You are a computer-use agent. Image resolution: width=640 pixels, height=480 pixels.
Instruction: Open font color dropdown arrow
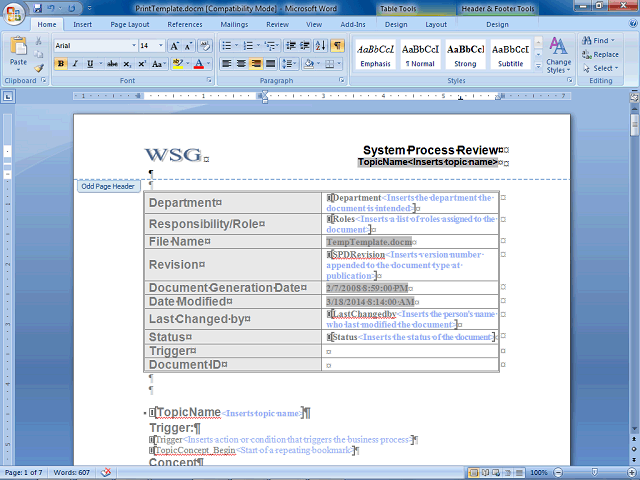pos(209,64)
